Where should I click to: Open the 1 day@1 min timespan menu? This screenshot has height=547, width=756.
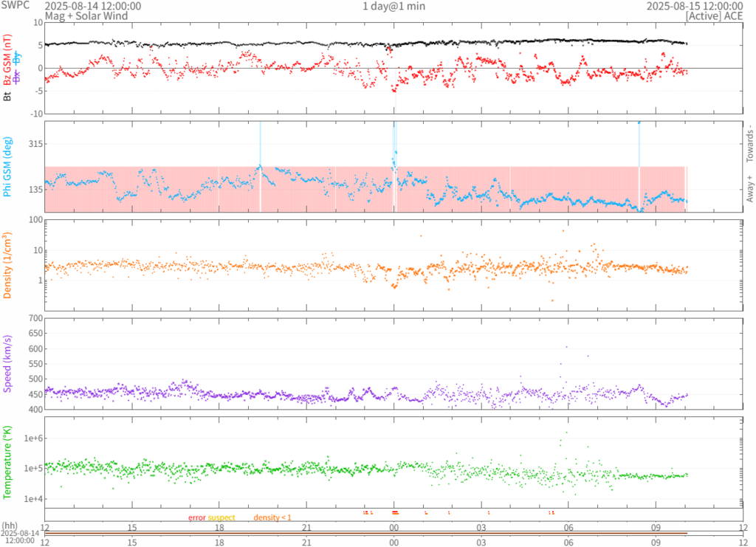[x=394, y=6]
